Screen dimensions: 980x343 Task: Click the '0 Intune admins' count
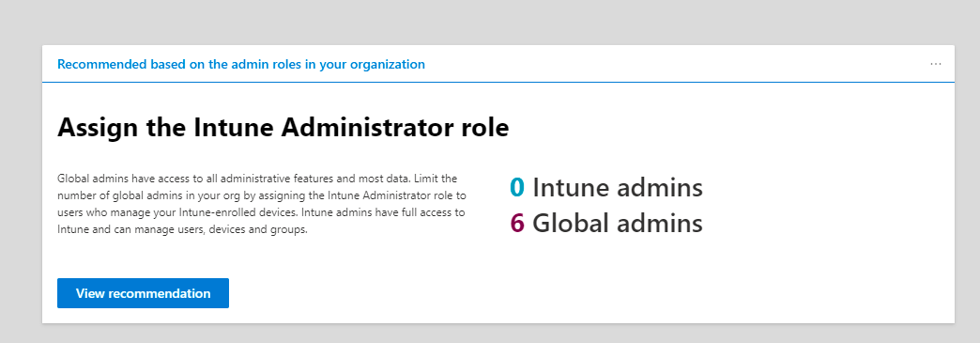(606, 187)
